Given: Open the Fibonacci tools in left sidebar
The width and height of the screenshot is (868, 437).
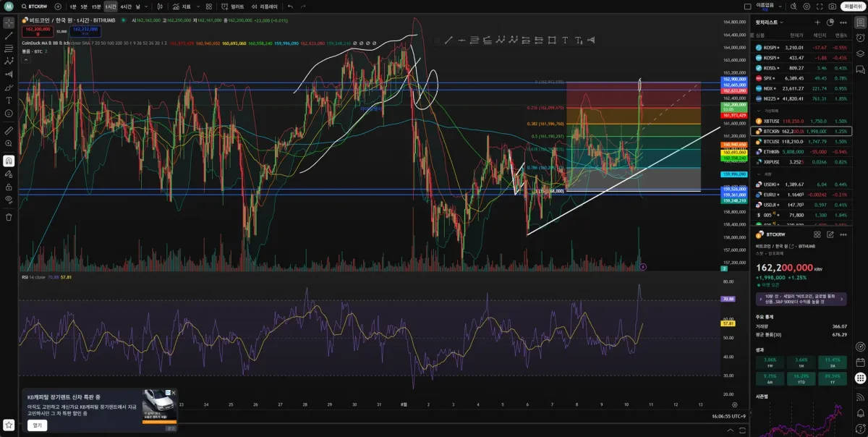Looking at the screenshot, I should pyautogui.click(x=9, y=48).
